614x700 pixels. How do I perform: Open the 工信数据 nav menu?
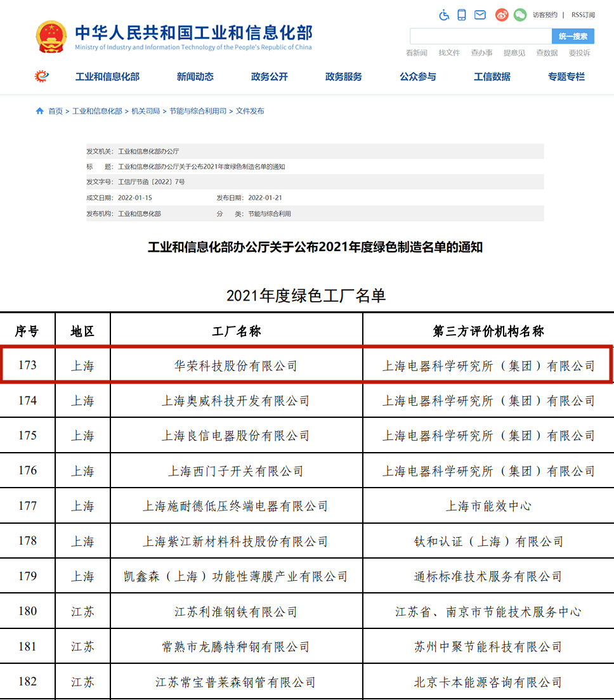[492, 77]
